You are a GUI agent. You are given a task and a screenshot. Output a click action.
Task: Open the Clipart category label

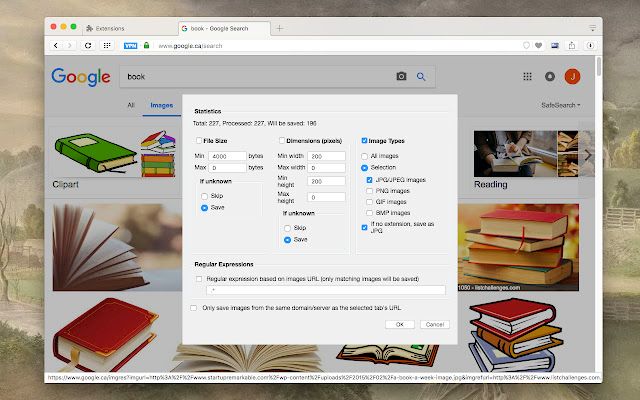tap(65, 184)
